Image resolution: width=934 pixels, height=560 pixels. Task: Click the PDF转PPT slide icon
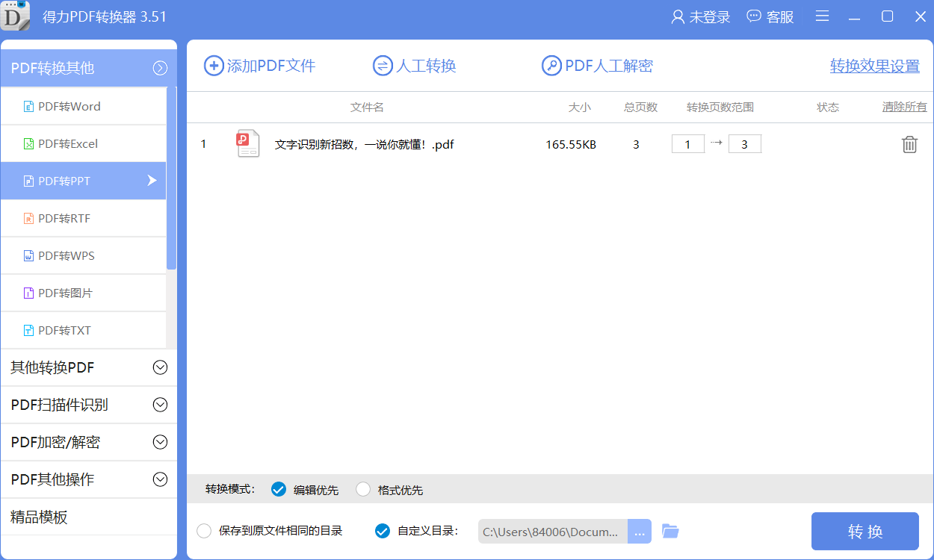click(29, 181)
